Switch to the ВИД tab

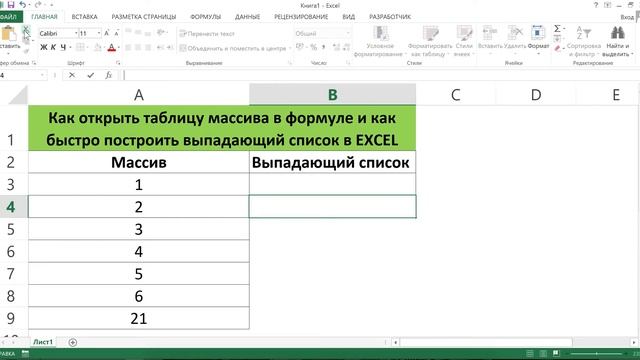[x=349, y=17]
